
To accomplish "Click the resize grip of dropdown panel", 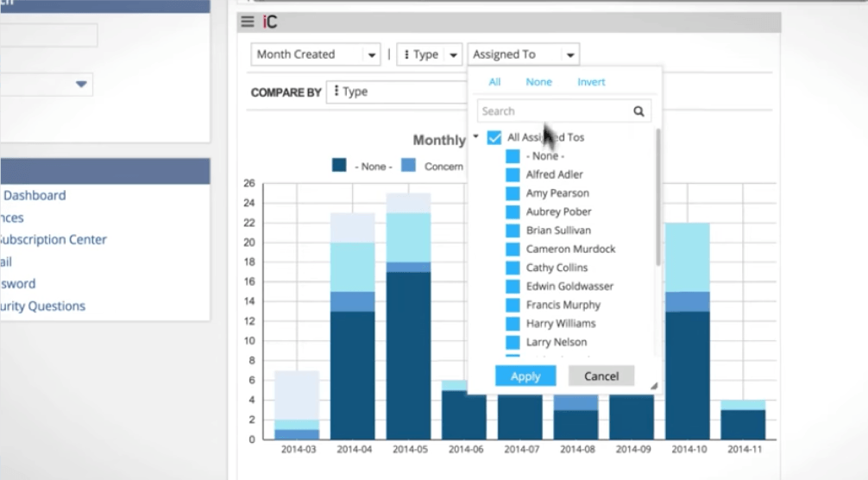I will 654,386.
